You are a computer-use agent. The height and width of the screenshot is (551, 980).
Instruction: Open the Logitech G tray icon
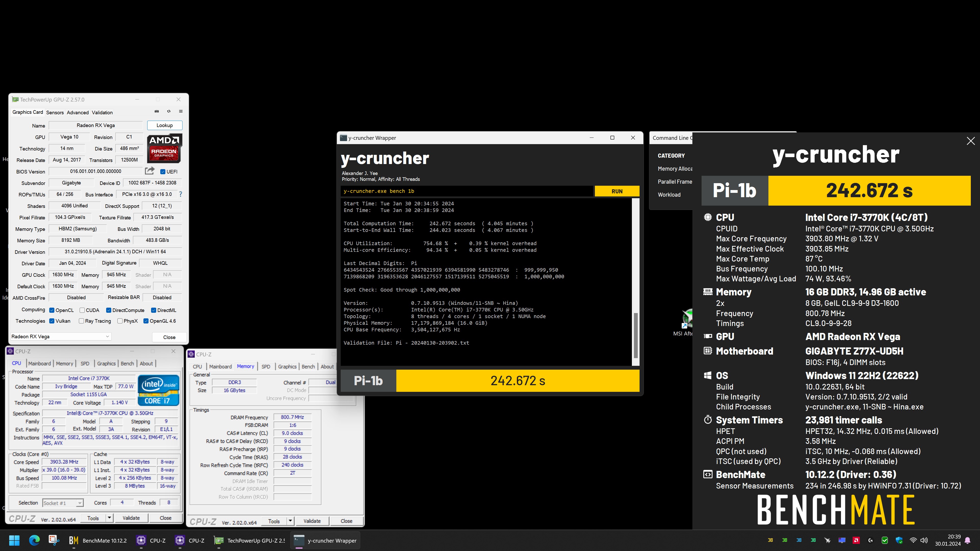coord(871,540)
